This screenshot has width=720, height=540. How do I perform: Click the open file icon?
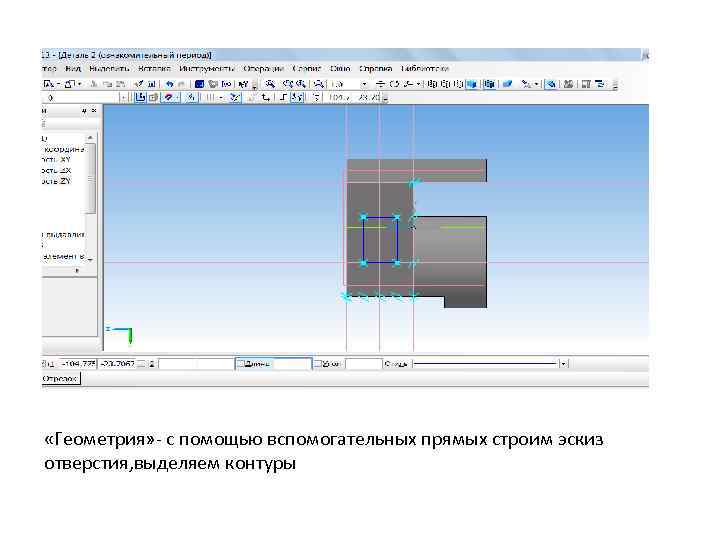click(x=69, y=84)
